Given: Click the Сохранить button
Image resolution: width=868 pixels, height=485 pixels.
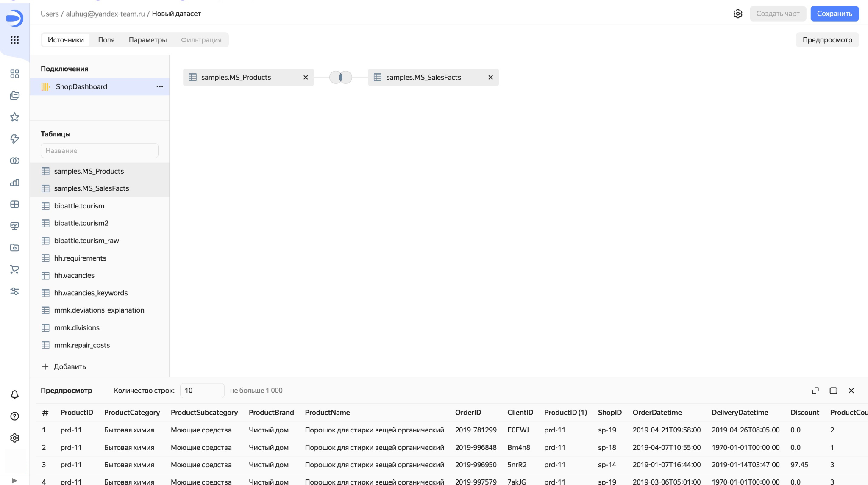Looking at the screenshot, I should (834, 14).
